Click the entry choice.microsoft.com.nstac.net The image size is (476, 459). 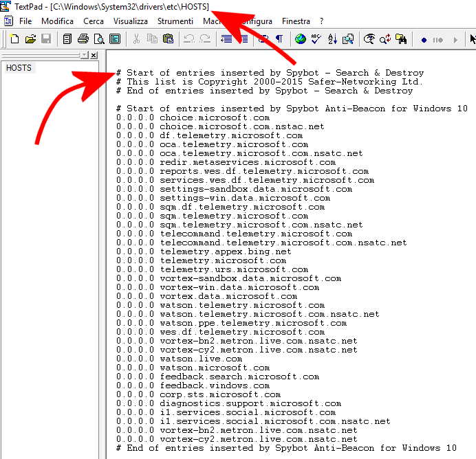pos(242,126)
